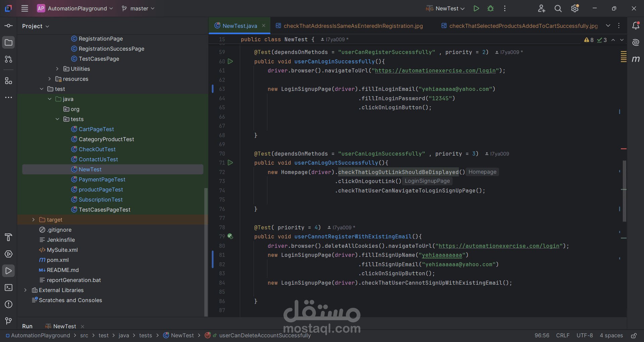The height and width of the screenshot is (342, 644).
Task: Expand External Libraries node
Action: (x=25, y=290)
